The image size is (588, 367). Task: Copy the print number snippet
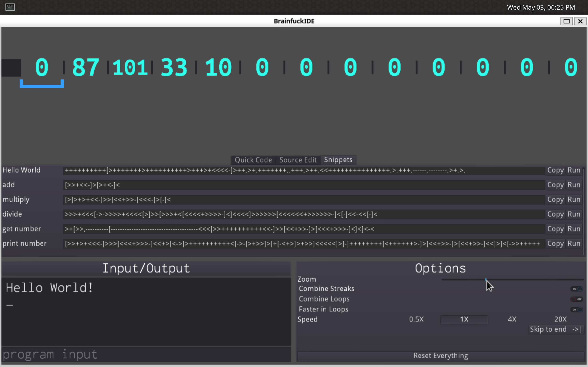pos(555,244)
